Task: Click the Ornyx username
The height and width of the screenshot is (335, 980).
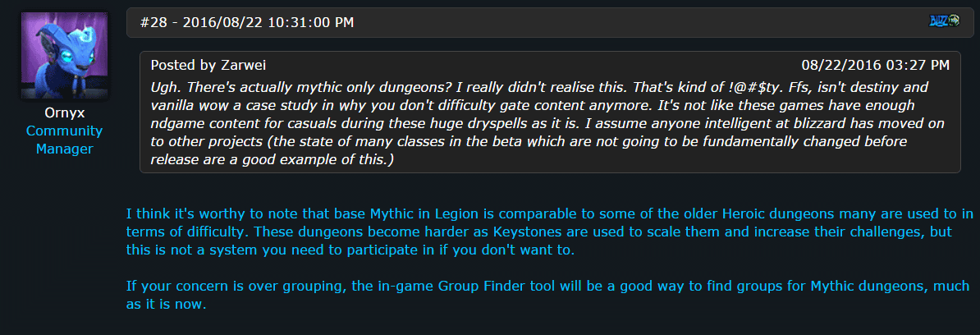Action: (63, 113)
